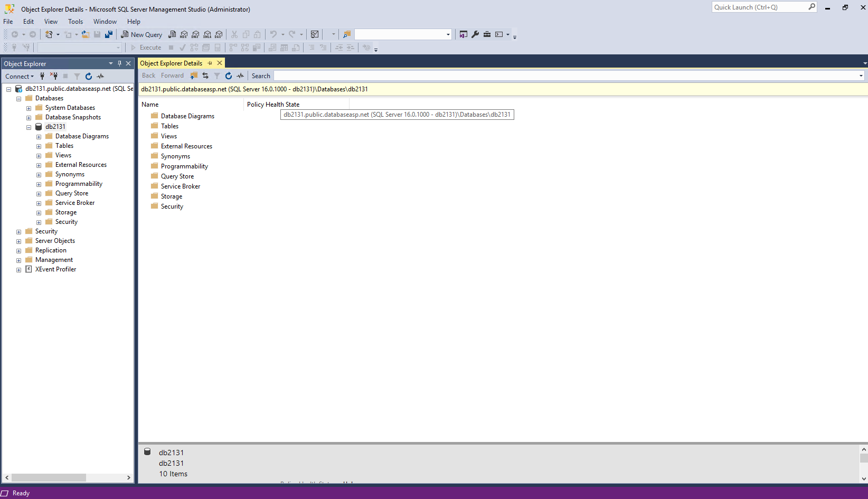868x499 pixels.
Task: Expand System Databases node
Action: pyautogui.click(x=29, y=108)
